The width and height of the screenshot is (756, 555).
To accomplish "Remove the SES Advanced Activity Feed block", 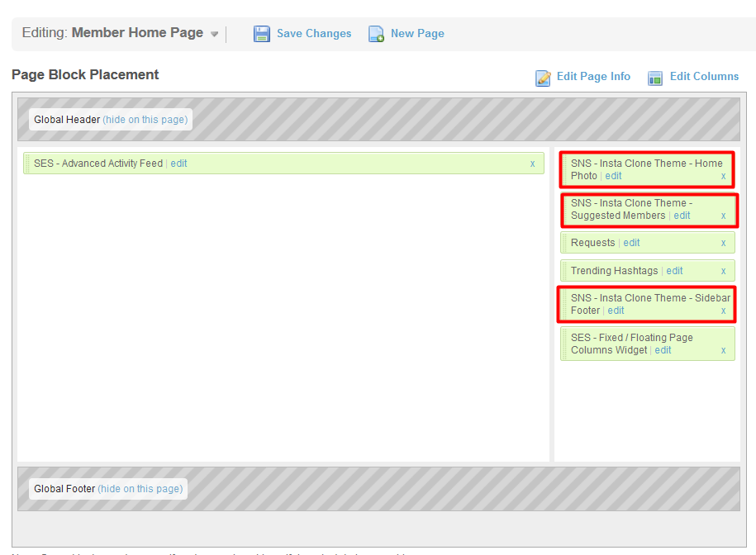I will tap(532, 164).
